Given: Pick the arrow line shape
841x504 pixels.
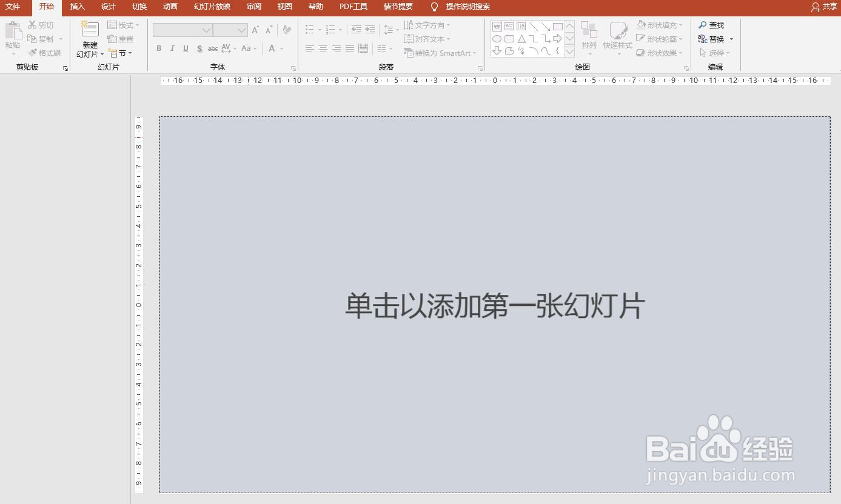Looking at the screenshot, I should (546, 27).
